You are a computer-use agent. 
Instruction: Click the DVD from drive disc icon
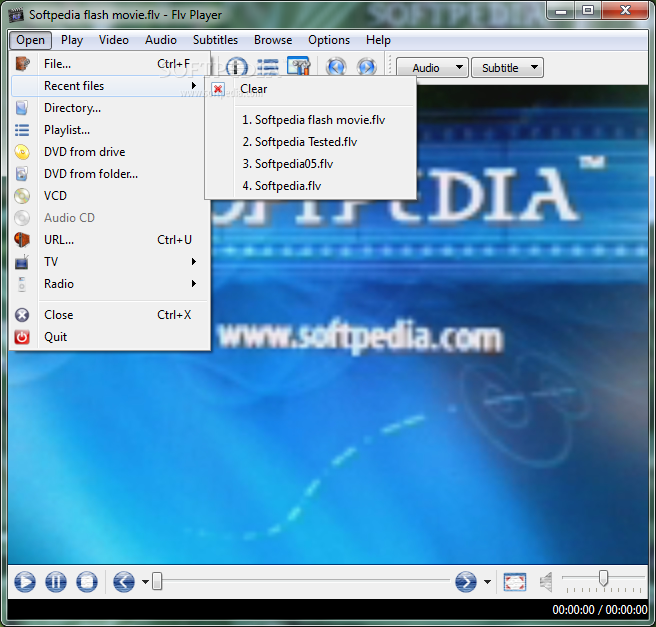tap(22, 152)
